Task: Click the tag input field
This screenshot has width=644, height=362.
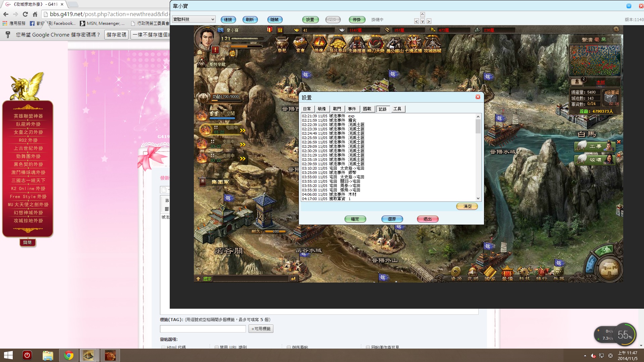Action: (203, 329)
